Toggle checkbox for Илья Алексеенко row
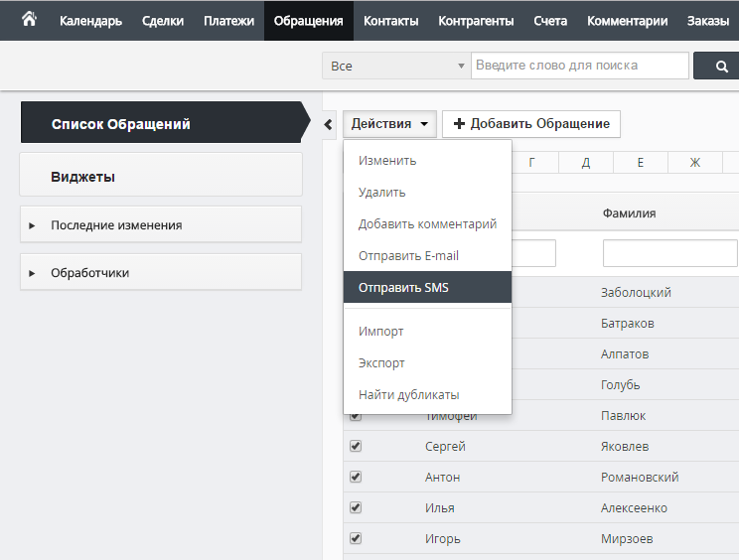 (x=356, y=507)
